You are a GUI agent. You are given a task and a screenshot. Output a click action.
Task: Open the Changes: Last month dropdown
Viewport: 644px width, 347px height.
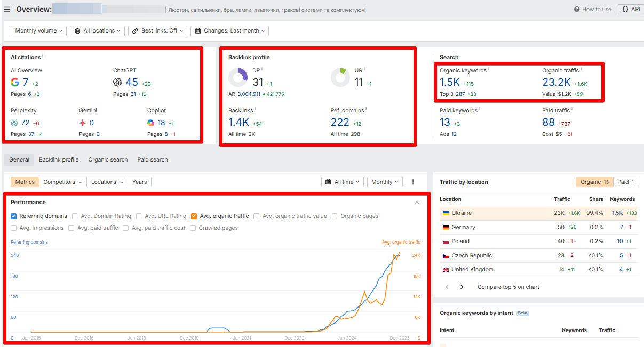[230, 31]
